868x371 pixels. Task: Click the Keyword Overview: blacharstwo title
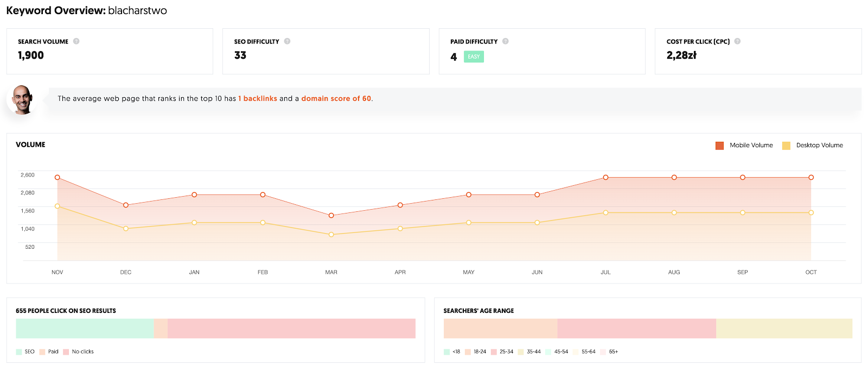coord(87,10)
